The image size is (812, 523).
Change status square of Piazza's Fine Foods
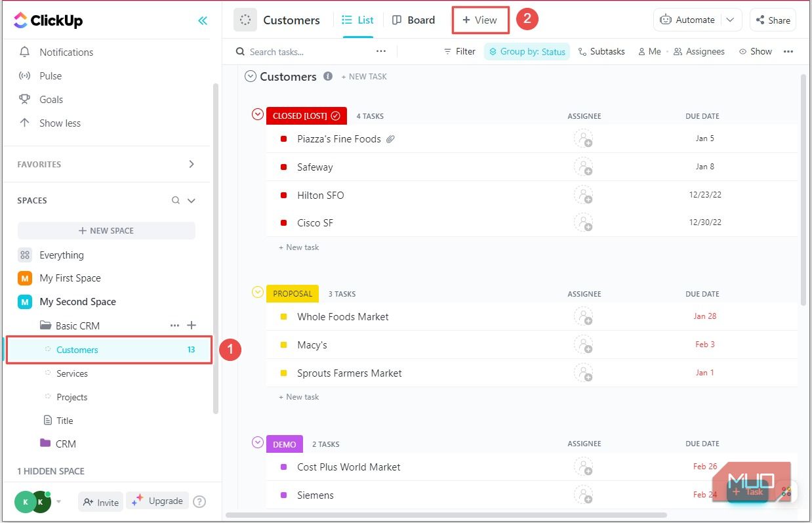[284, 139]
